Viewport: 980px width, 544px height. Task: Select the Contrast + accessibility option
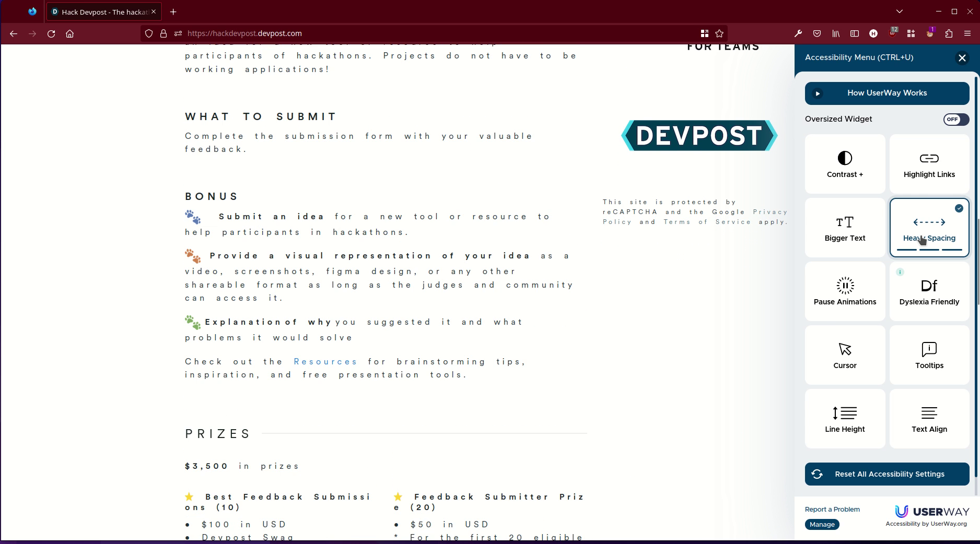(844, 164)
